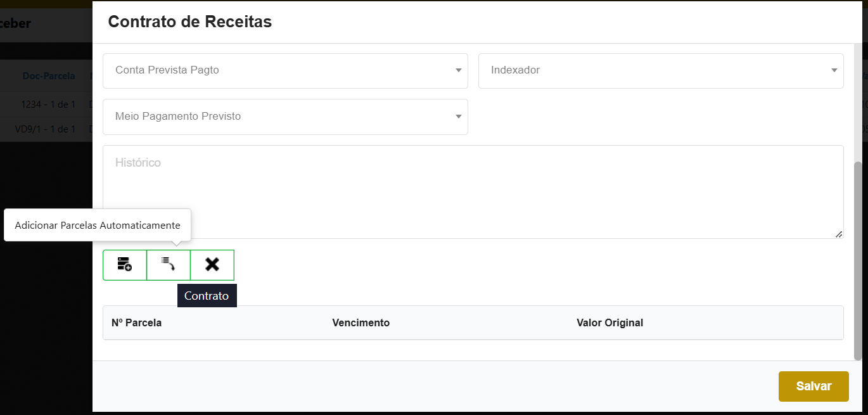The height and width of the screenshot is (415, 868).
Task: Click the Conta Prevista Pagto placeholder text
Action: (x=167, y=70)
